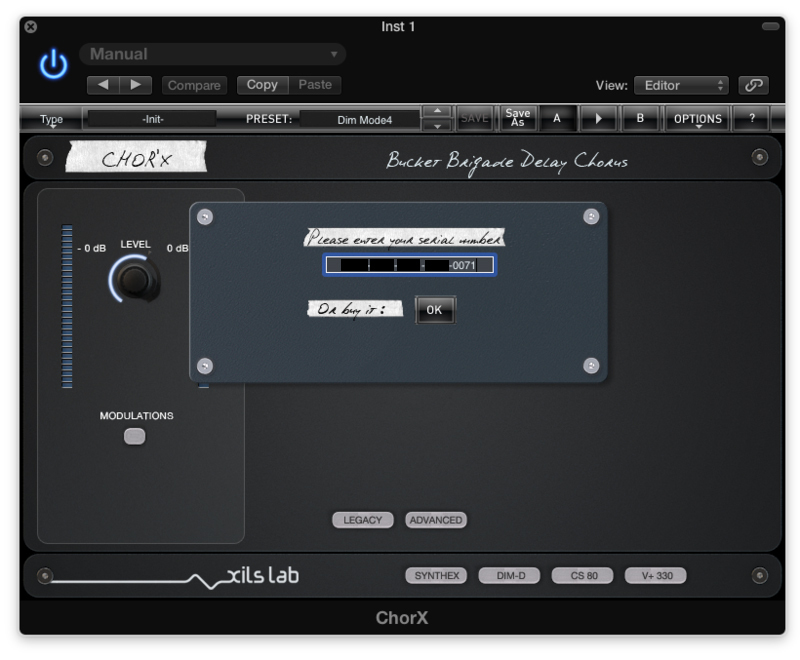This screenshot has height=660, width=800.
Task: Select the DIM-D chorus model
Action: [x=509, y=575]
